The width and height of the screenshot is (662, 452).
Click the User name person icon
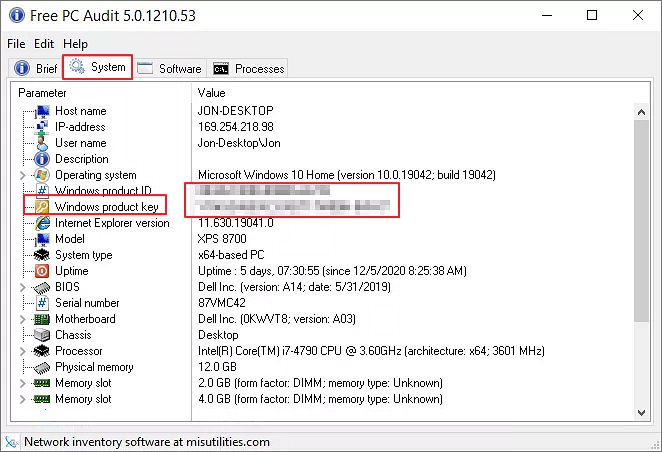42,143
